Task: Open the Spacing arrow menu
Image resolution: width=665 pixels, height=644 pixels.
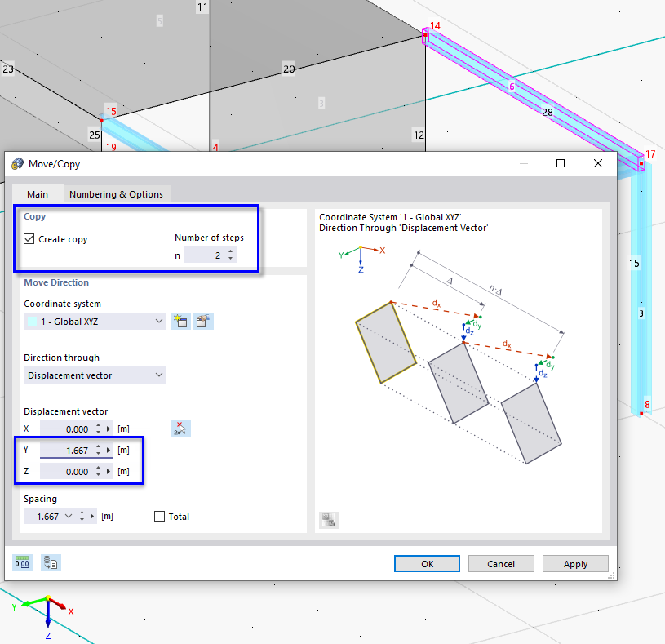Action: coord(92,517)
